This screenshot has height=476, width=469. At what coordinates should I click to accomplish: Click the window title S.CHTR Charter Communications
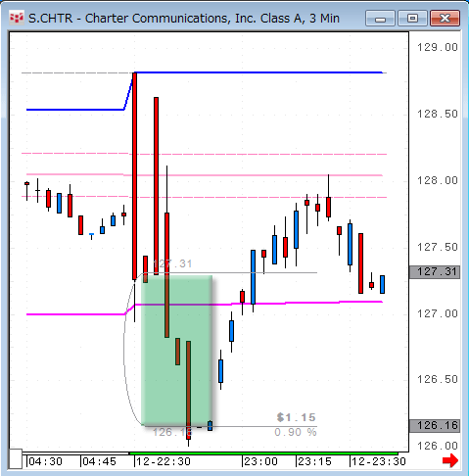[x=184, y=19]
